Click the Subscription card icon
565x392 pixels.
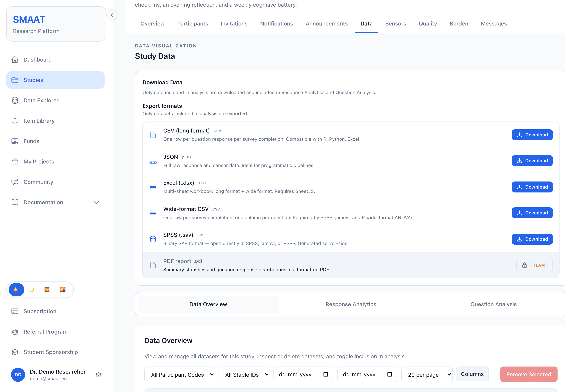point(15,311)
